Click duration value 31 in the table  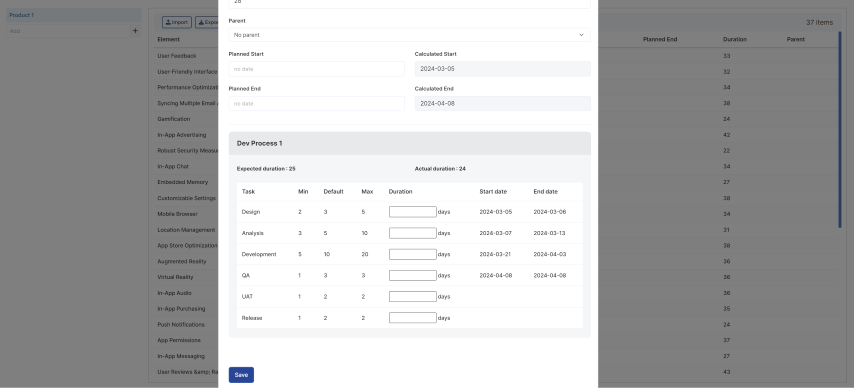click(727, 230)
